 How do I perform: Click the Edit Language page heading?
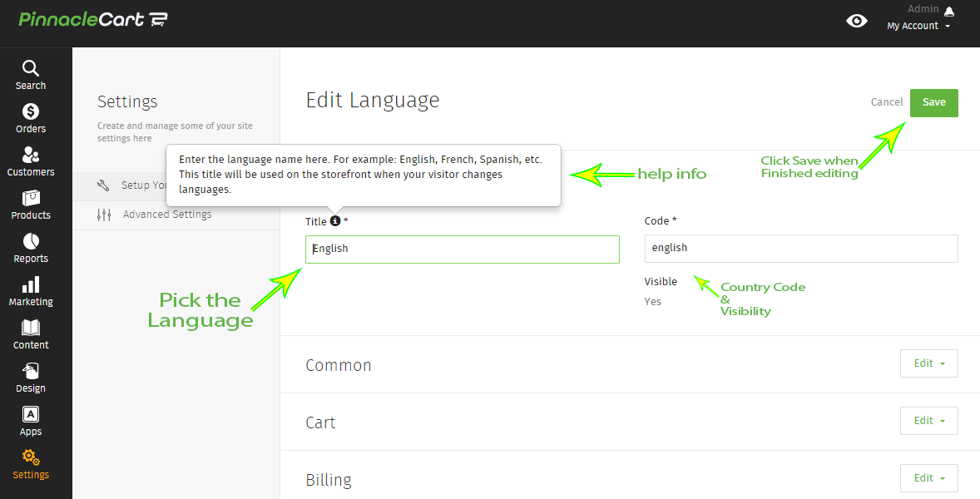pos(373,101)
